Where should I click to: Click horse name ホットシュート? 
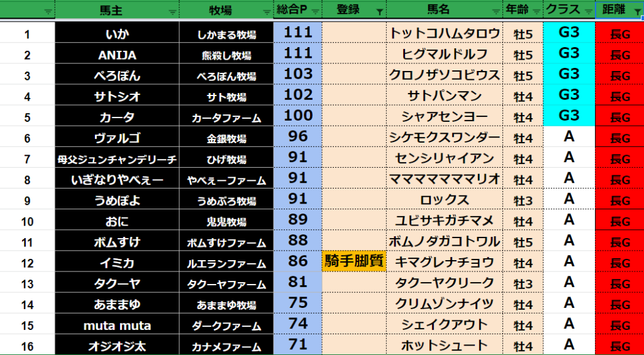click(444, 345)
